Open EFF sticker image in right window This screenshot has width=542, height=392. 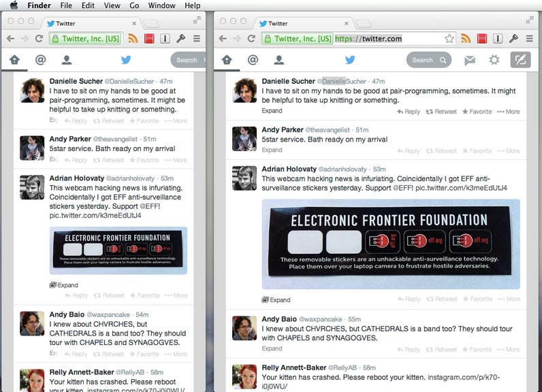pyautogui.click(x=391, y=244)
